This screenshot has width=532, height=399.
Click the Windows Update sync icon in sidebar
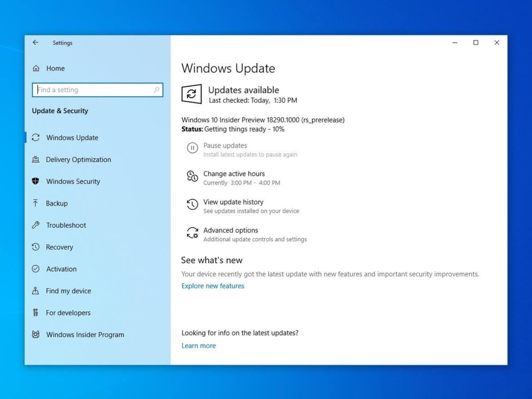[x=36, y=137]
